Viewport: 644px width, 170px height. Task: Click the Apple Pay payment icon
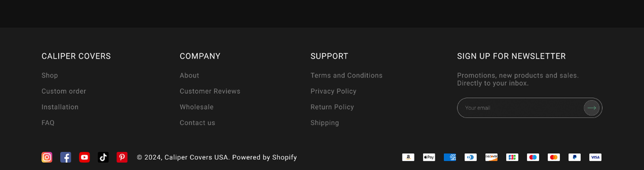(429, 157)
